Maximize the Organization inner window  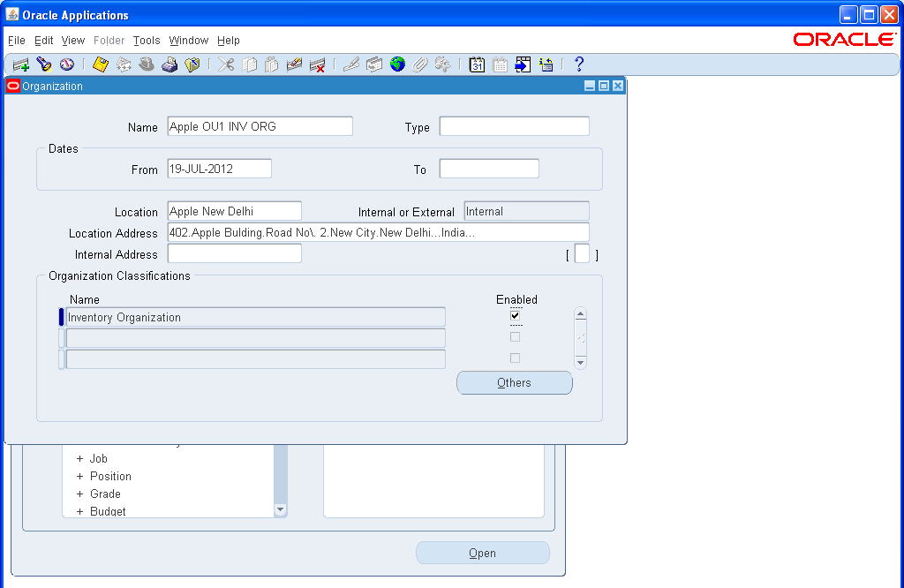click(x=604, y=86)
